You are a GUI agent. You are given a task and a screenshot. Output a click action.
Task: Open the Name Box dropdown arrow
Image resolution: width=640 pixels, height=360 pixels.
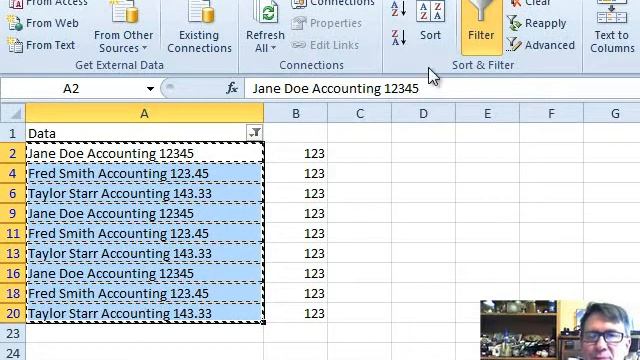click(x=150, y=89)
